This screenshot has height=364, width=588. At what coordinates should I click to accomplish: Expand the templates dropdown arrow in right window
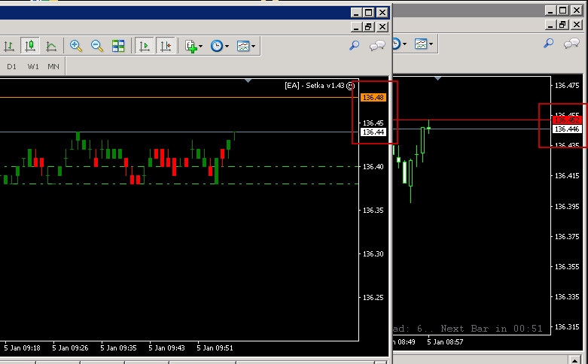(431, 44)
